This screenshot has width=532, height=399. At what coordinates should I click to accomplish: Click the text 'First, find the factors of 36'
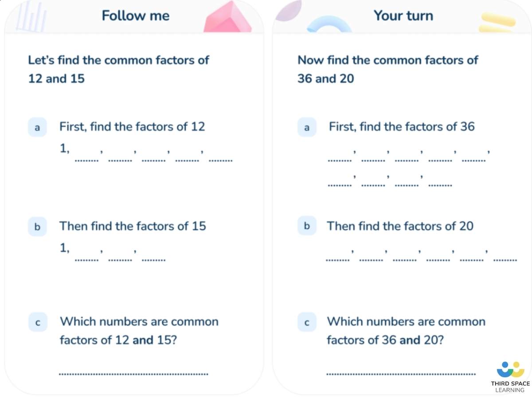pyautogui.click(x=402, y=127)
